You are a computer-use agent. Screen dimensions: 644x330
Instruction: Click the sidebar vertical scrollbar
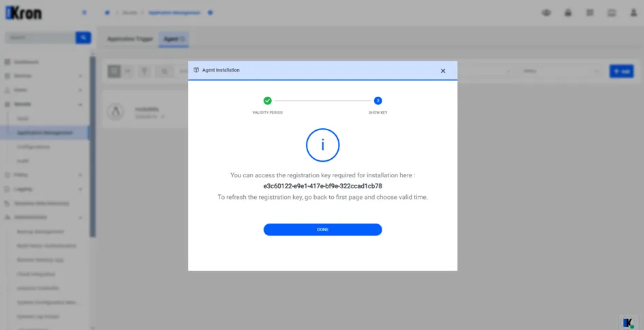tap(93, 147)
